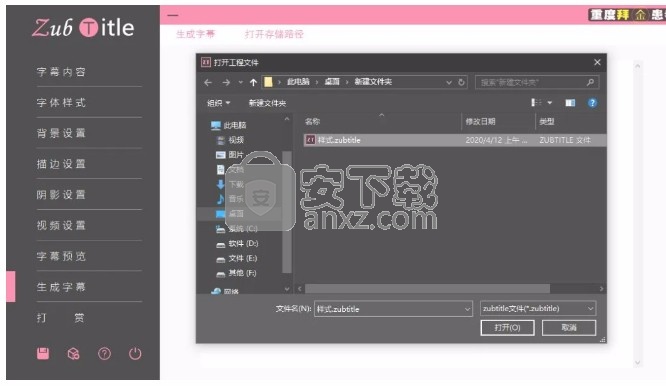666x386 pixels.
Task: Select 此电脑 in the navigation tree
Action: [x=229, y=125]
